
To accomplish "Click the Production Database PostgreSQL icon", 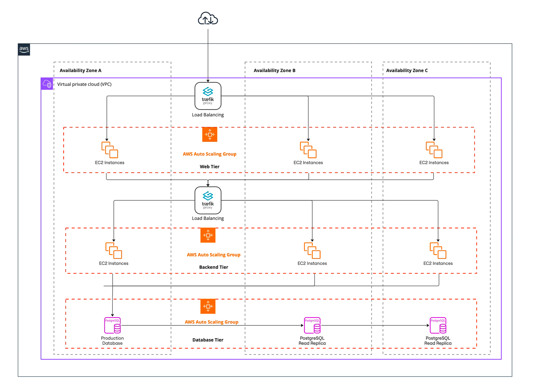I will pyautogui.click(x=112, y=326).
